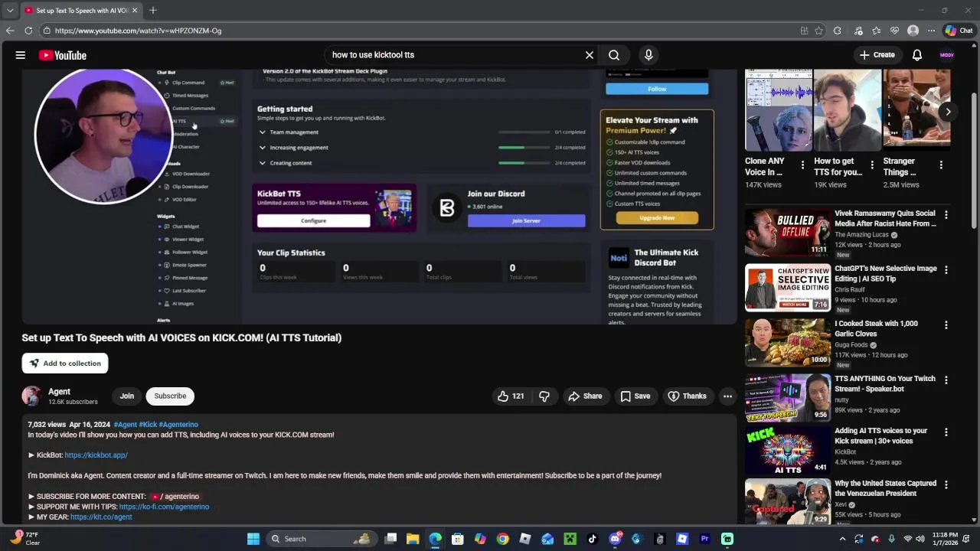Open Premiere Pro from the taskbar
980x551 pixels.
click(704, 539)
